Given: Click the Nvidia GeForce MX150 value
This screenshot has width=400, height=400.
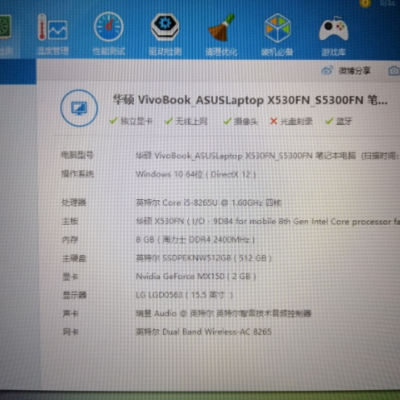Looking at the screenshot, I should [196, 276].
